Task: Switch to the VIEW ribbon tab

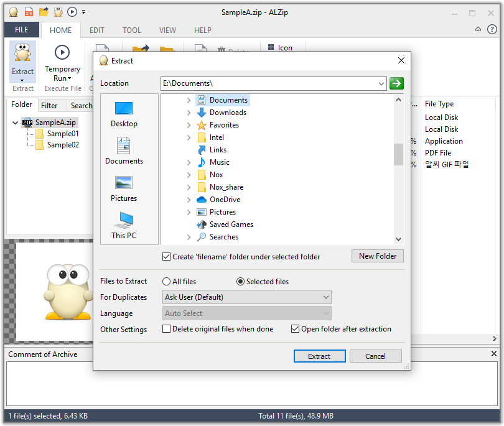Action: click(167, 30)
